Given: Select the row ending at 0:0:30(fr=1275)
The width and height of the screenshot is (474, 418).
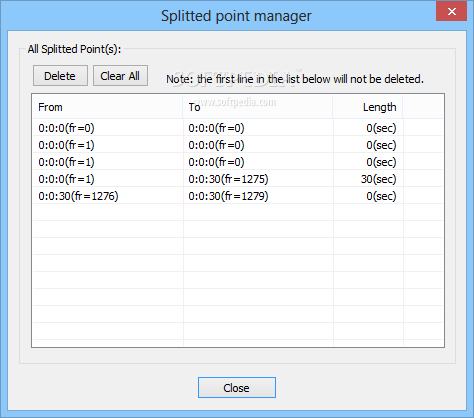Looking at the screenshot, I should [238, 179].
